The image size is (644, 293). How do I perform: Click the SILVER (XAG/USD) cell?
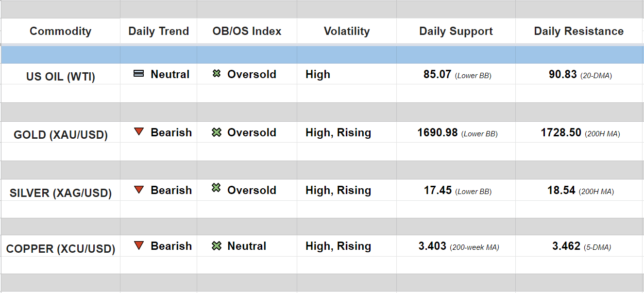pos(60,193)
